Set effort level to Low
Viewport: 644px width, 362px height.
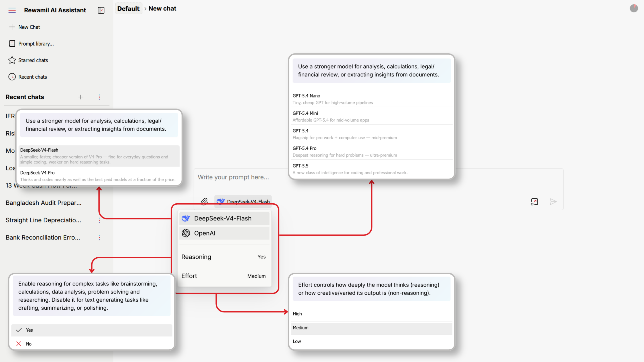[x=372, y=341]
